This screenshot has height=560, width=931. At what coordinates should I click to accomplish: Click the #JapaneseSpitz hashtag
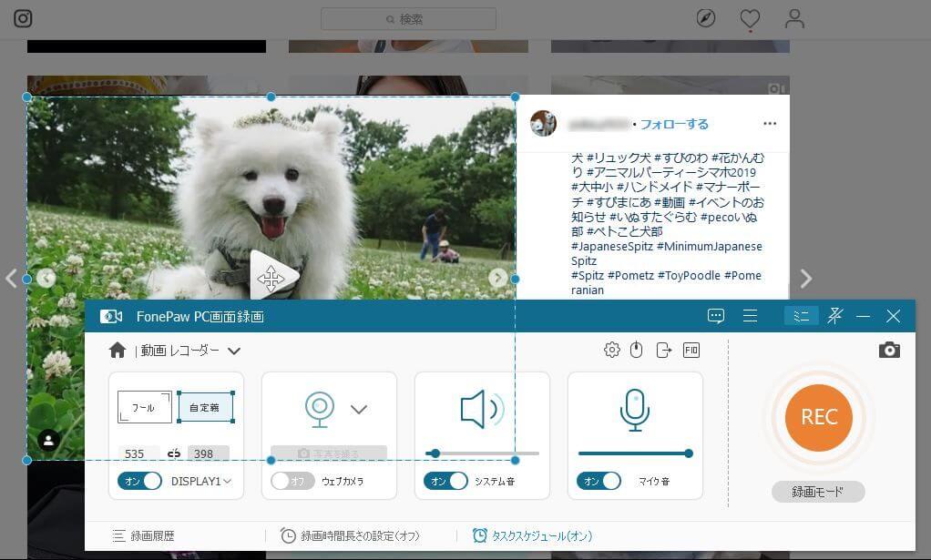(x=611, y=246)
